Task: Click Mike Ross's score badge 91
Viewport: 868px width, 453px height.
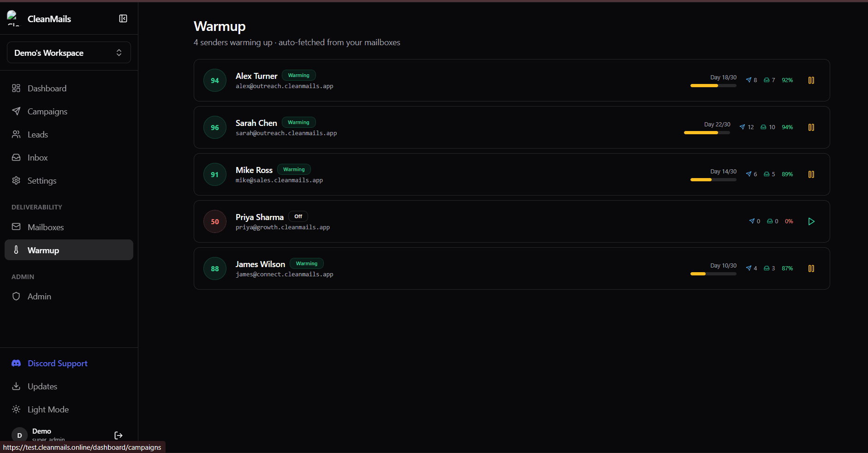Action: 215,174
